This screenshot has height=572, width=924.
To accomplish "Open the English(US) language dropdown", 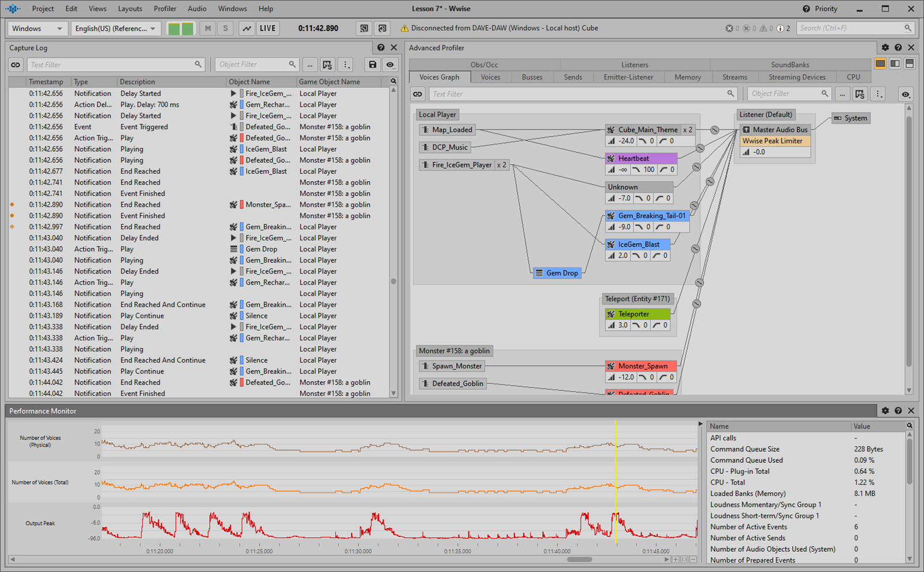I will click(x=115, y=28).
